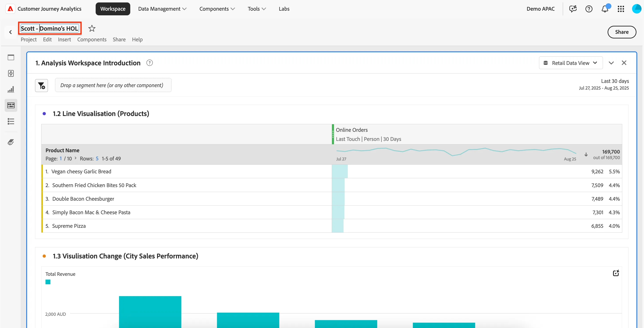Click the Adobe logo icon
Image resolution: width=644 pixels, height=328 pixels.
pos(10,9)
